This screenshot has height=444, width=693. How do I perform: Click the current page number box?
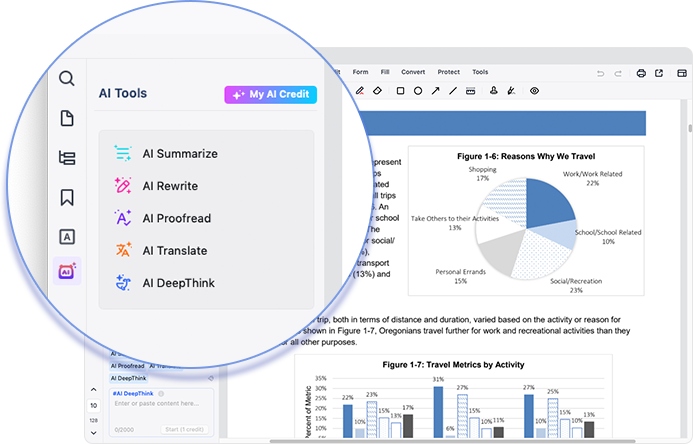click(94, 406)
